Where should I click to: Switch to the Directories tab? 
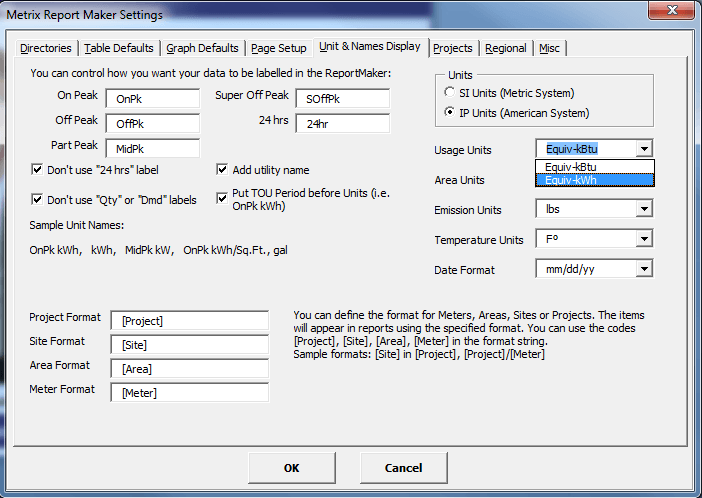point(46,48)
